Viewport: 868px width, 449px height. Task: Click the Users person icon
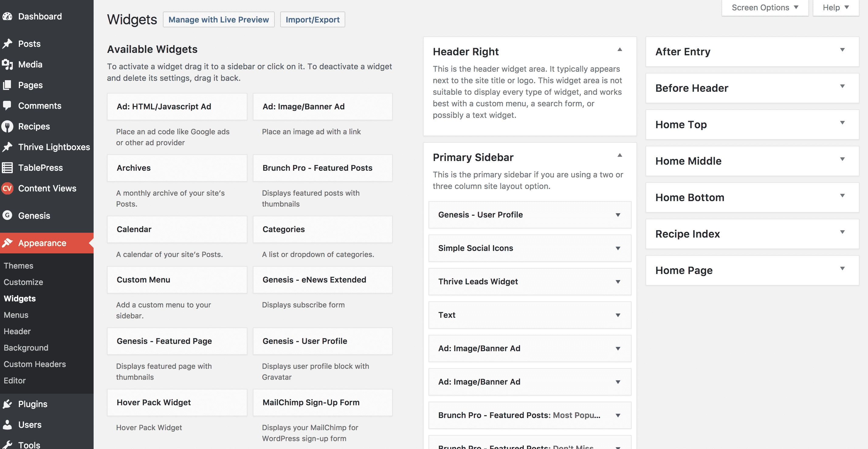click(7, 424)
